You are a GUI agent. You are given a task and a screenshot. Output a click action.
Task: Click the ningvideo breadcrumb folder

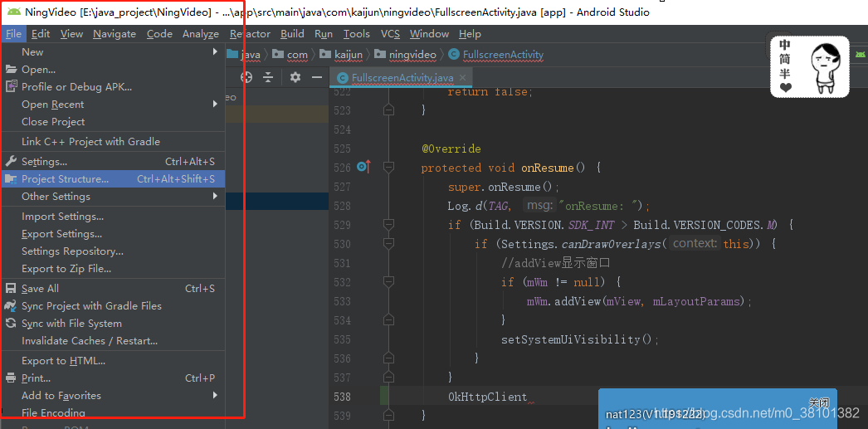(x=405, y=55)
